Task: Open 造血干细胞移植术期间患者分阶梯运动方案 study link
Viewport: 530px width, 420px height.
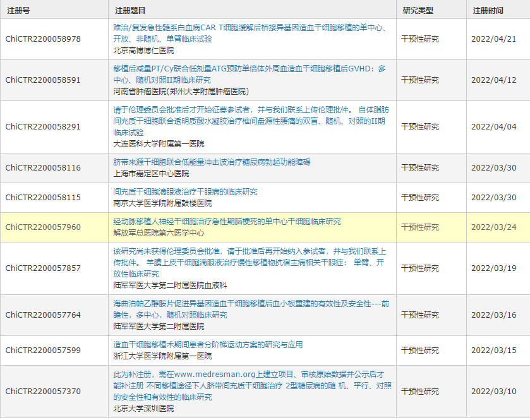Action: click(x=208, y=345)
